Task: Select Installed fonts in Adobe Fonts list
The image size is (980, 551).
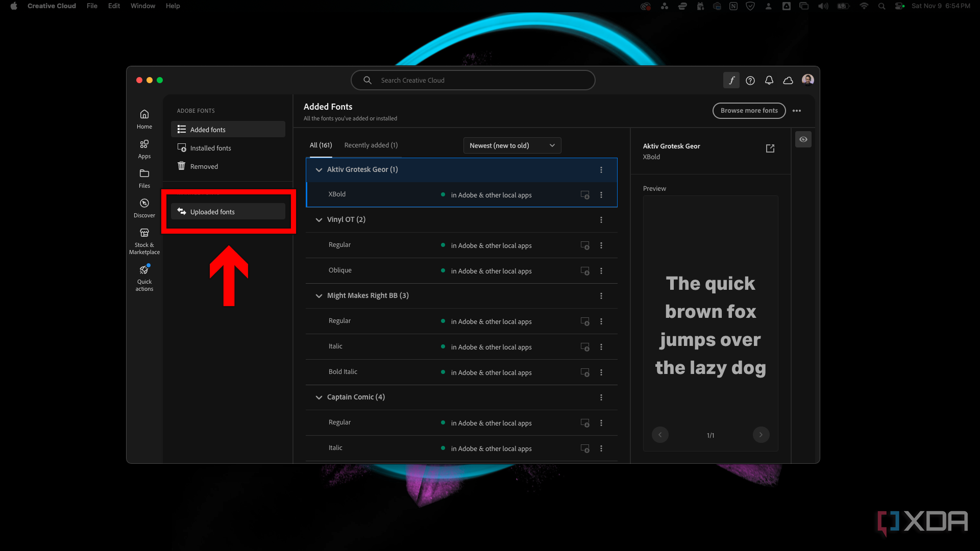Action: (x=228, y=148)
